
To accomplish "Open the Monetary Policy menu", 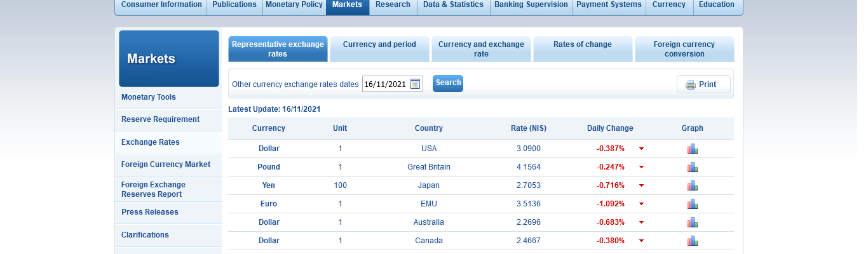I will (x=295, y=5).
